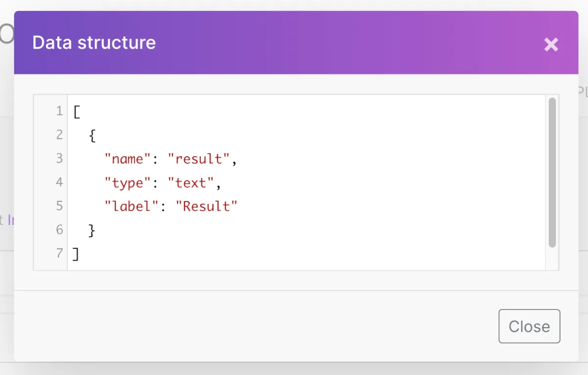588x375 pixels.
Task: Select line number 1 in the gutter
Action: pyautogui.click(x=59, y=111)
